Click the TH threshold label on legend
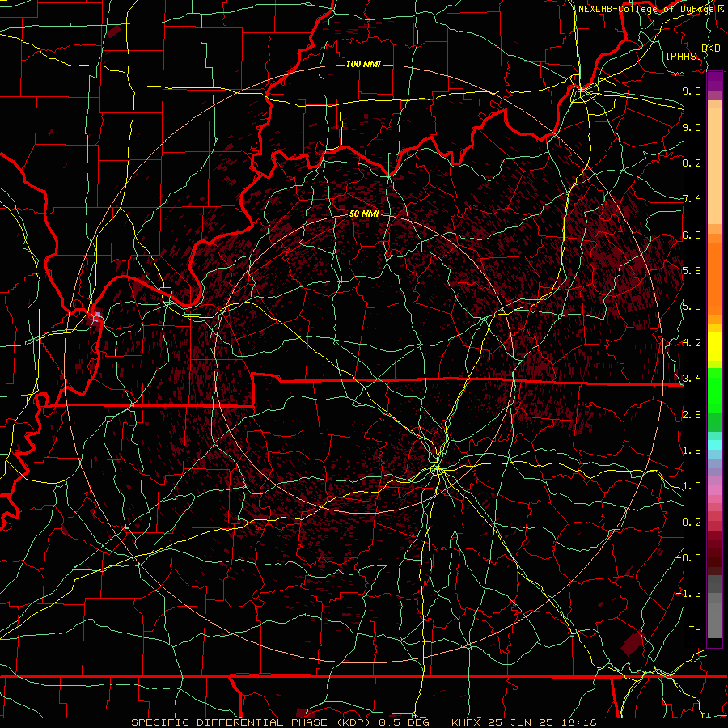This screenshot has height=728, width=728. pos(695,629)
